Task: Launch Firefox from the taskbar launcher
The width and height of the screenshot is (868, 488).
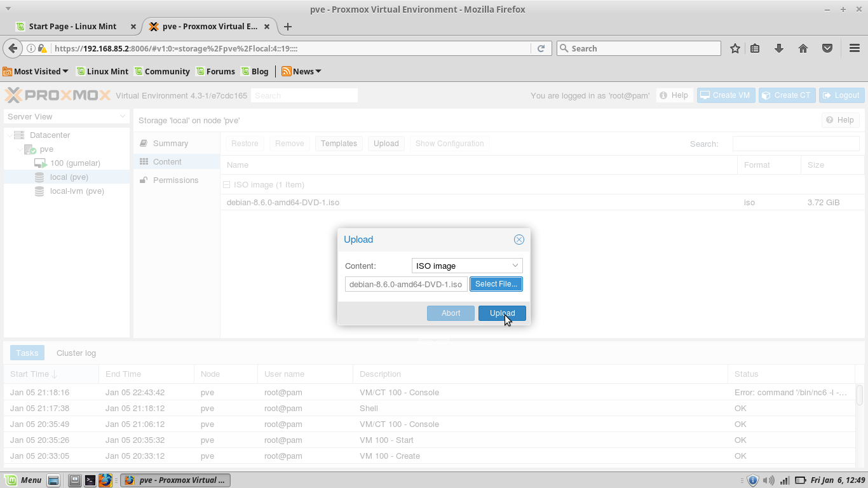Action: (x=105, y=480)
